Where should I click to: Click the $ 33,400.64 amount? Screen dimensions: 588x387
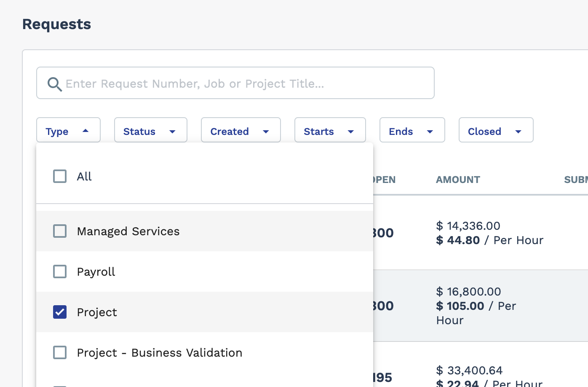(x=469, y=371)
